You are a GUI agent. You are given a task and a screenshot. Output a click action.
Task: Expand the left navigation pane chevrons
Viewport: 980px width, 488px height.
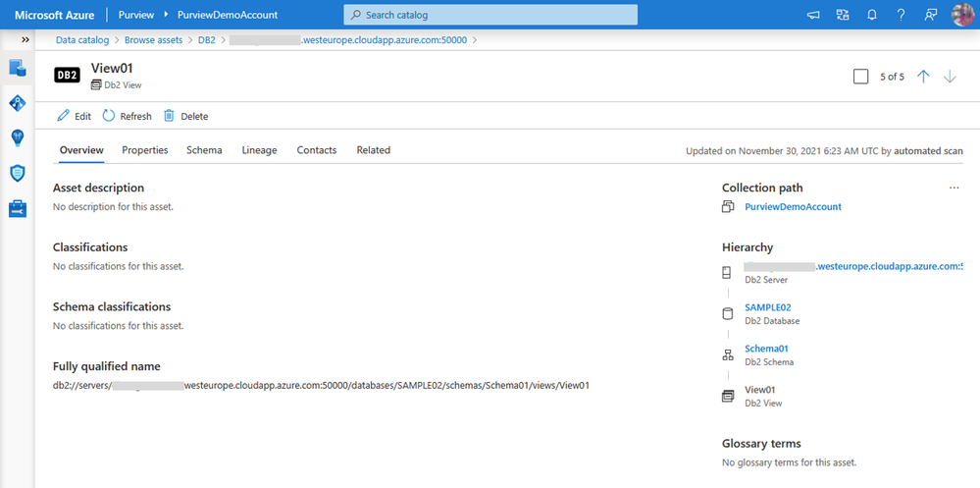pyautogui.click(x=25, y=39)
